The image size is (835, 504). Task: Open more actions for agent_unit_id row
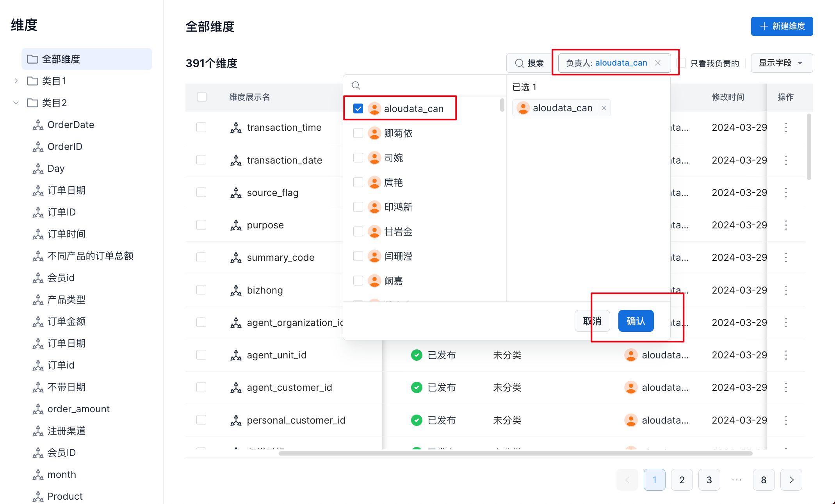pos(786,355)
